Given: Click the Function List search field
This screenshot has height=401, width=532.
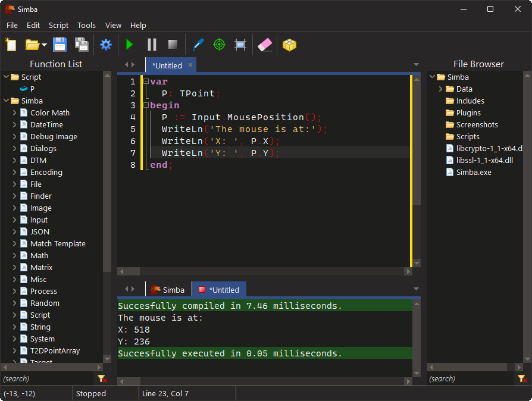Looking at the screenshot, I should 47,378.
